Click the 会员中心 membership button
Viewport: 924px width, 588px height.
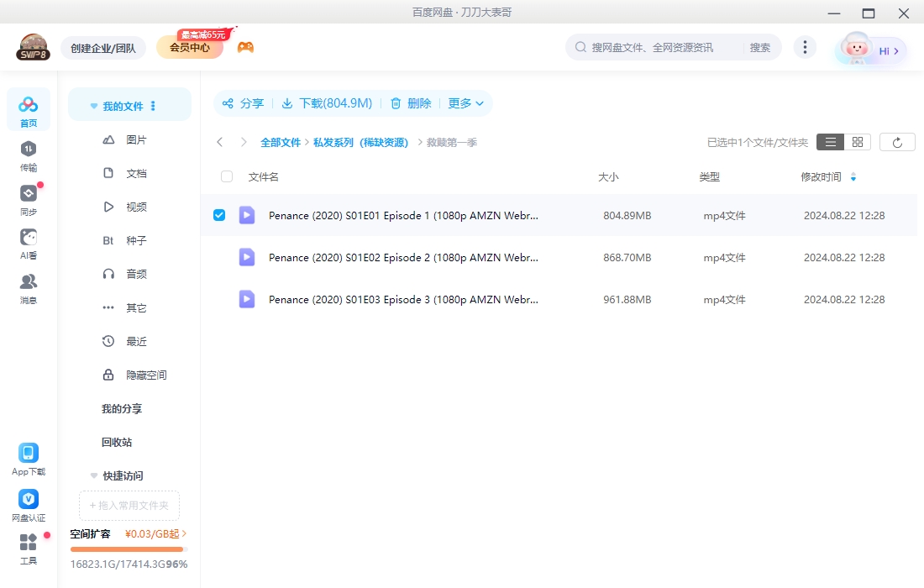pos(190,47)
